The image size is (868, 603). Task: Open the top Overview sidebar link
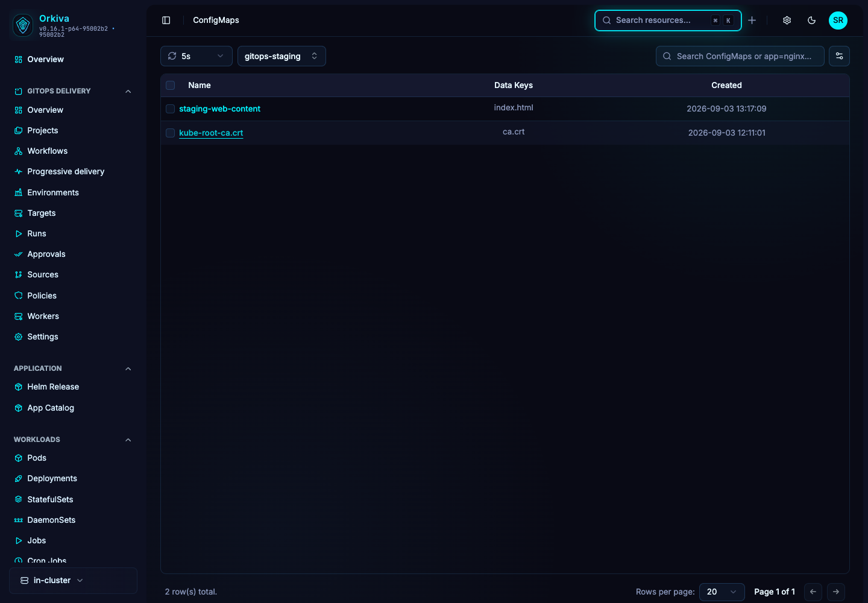tap(45, 59)
